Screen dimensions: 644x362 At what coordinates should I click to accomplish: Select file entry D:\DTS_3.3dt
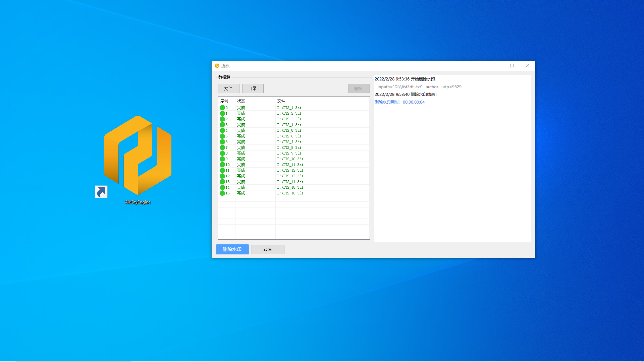click(x=289, y=119)
